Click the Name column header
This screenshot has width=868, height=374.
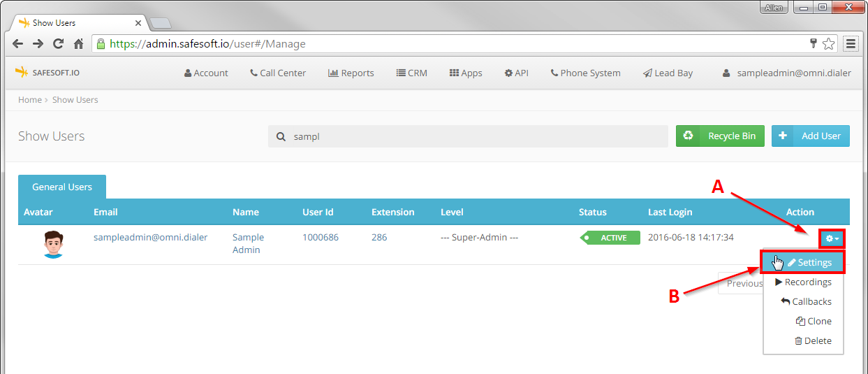click(x=246, y=212)
